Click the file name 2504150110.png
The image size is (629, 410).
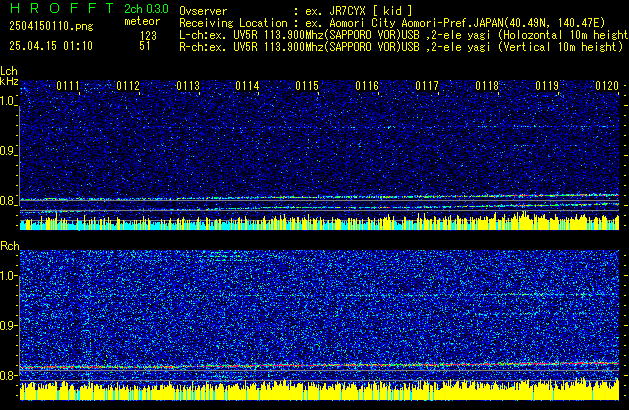click(51, 26)
